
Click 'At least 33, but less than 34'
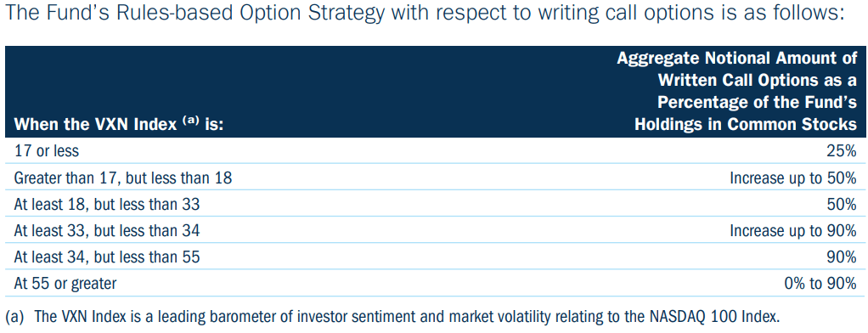click(107, 230)
